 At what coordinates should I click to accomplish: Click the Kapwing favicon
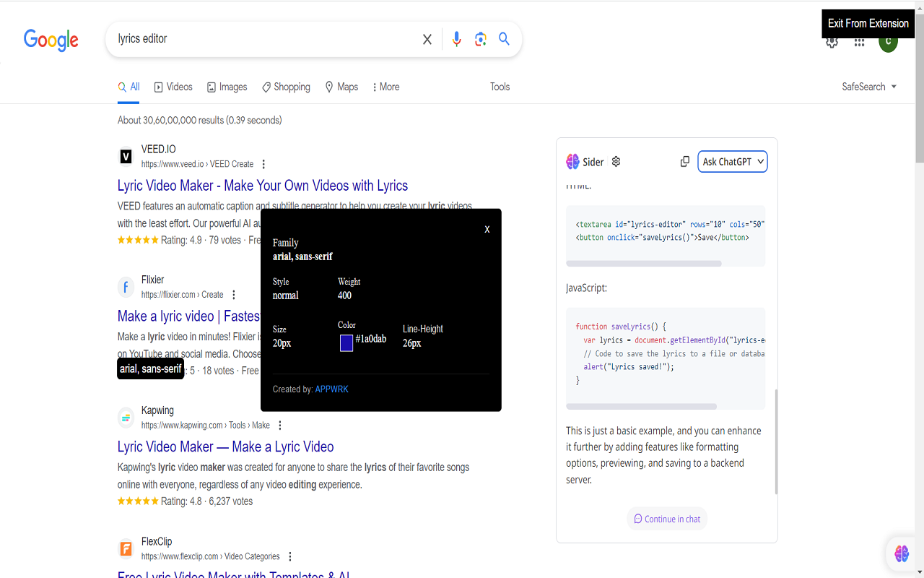(x=126, y=418)
